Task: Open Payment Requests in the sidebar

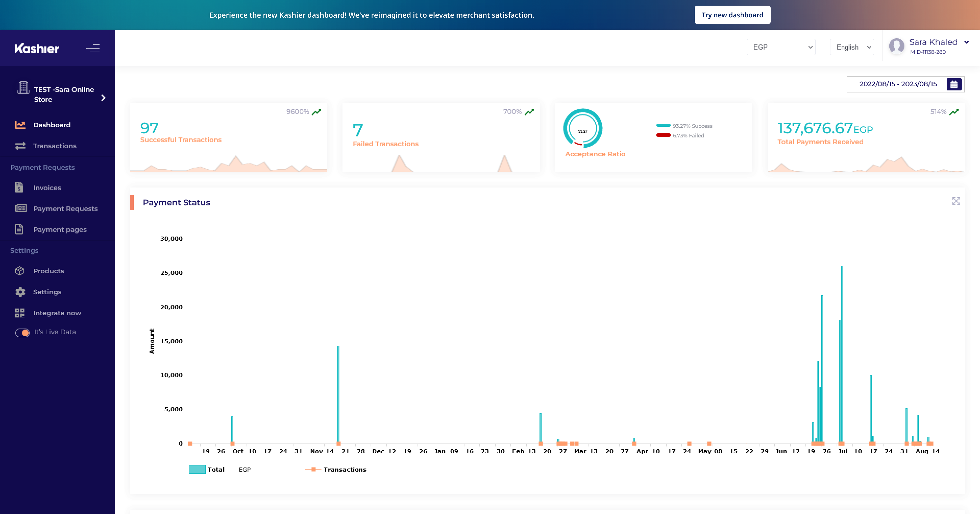Action: 65,208
